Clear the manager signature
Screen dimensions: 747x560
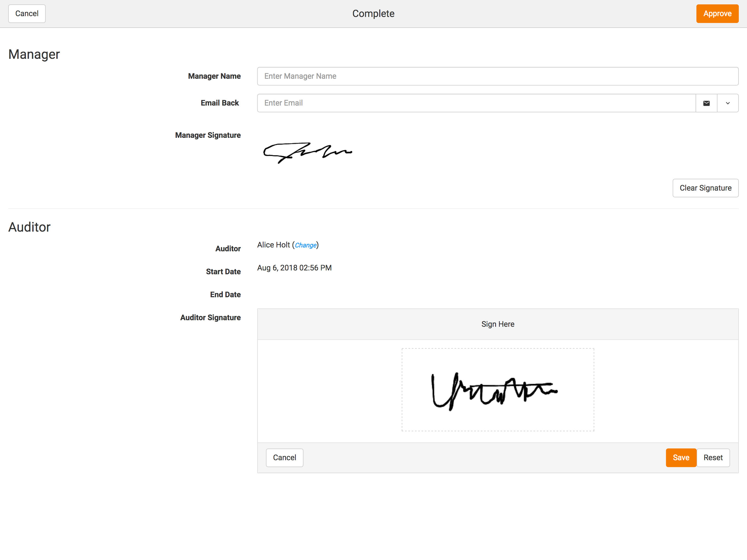(x=705, y=188)
